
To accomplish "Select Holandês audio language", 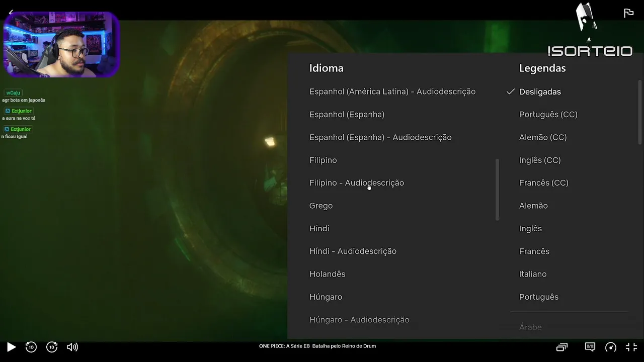I will tap(328, 274).
